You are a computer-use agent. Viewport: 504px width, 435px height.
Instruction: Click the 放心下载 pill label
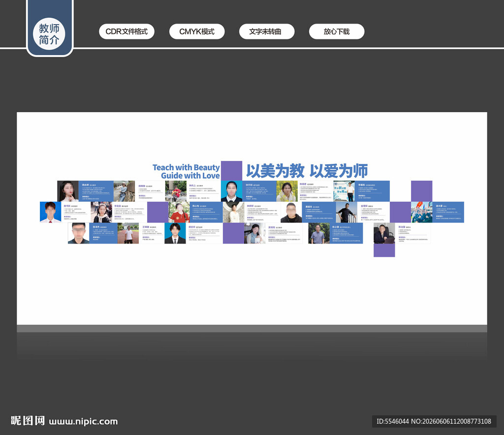337,31
